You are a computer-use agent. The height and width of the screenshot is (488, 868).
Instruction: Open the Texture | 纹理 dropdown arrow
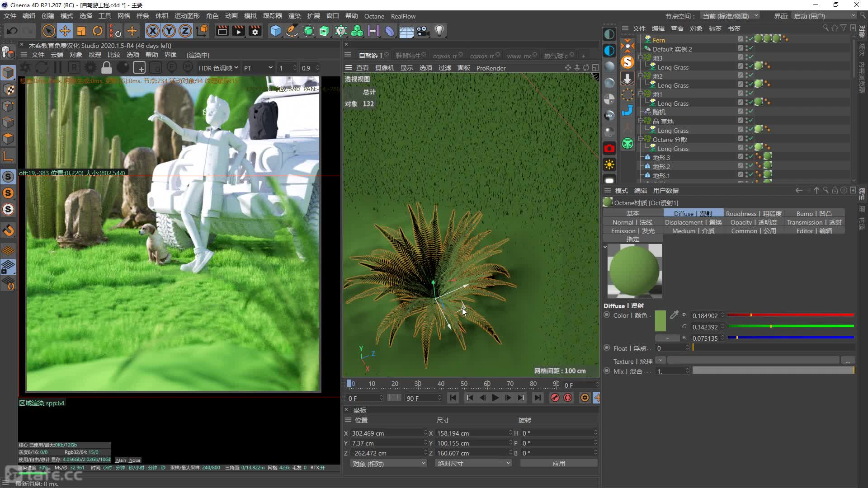point(660,360)
